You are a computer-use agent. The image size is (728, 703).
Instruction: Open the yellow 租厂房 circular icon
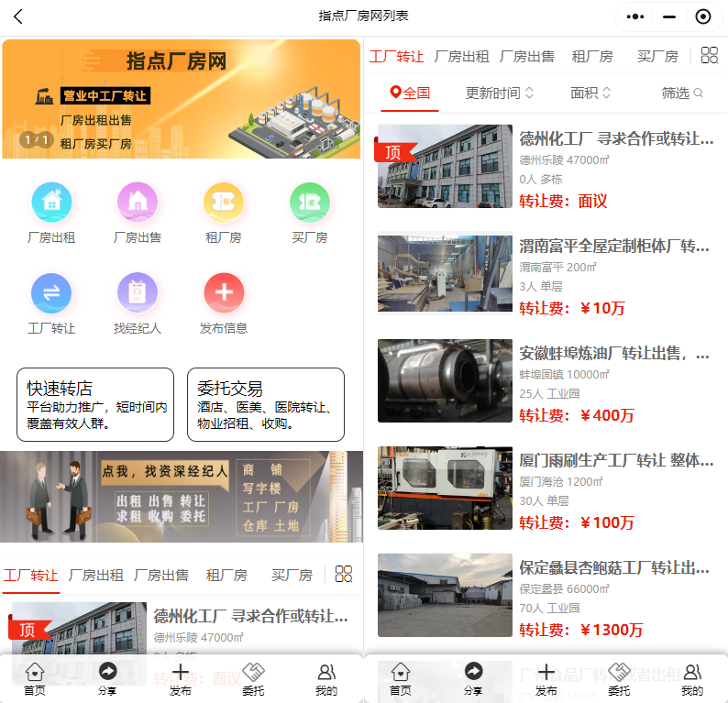tap(224, 203)
